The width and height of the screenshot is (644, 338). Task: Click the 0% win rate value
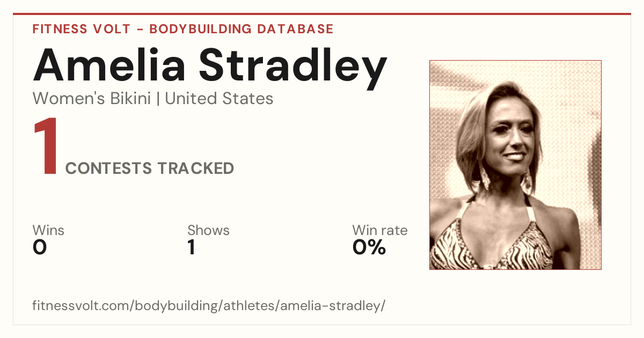pyautogui.click(x=369, y=247)
